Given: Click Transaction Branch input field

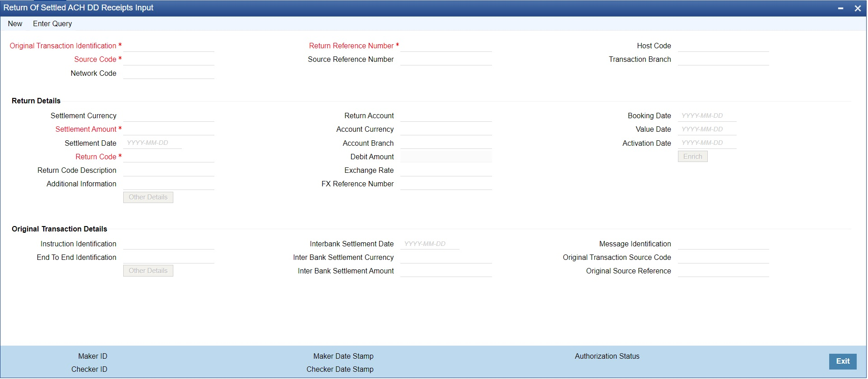Looking at the screenshot, I should pyautogui.click(x=724, y=60).
